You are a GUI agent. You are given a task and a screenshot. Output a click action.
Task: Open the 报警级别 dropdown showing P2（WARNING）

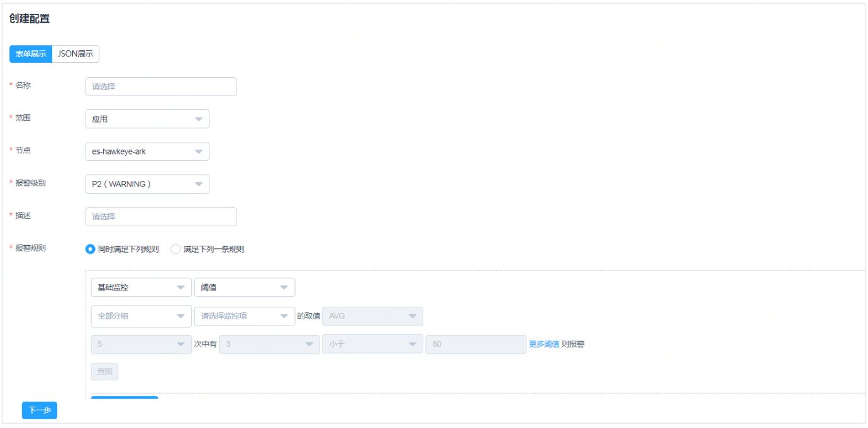pyautogui.click(x=146, y=184)
